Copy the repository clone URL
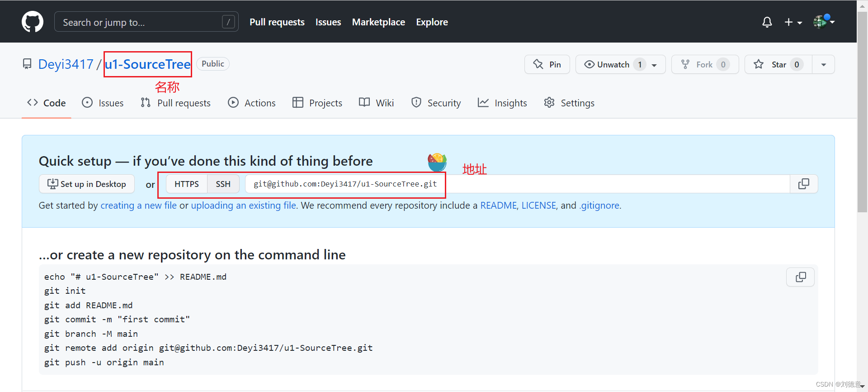This screenshot has width=868, height=392. [803, 184]
